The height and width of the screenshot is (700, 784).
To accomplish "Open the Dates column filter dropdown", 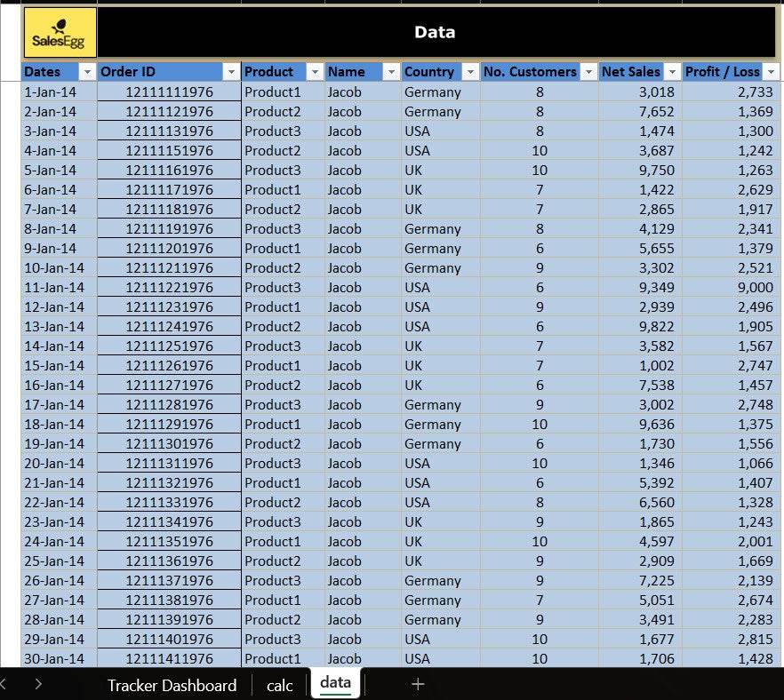I will click(87, 72).
